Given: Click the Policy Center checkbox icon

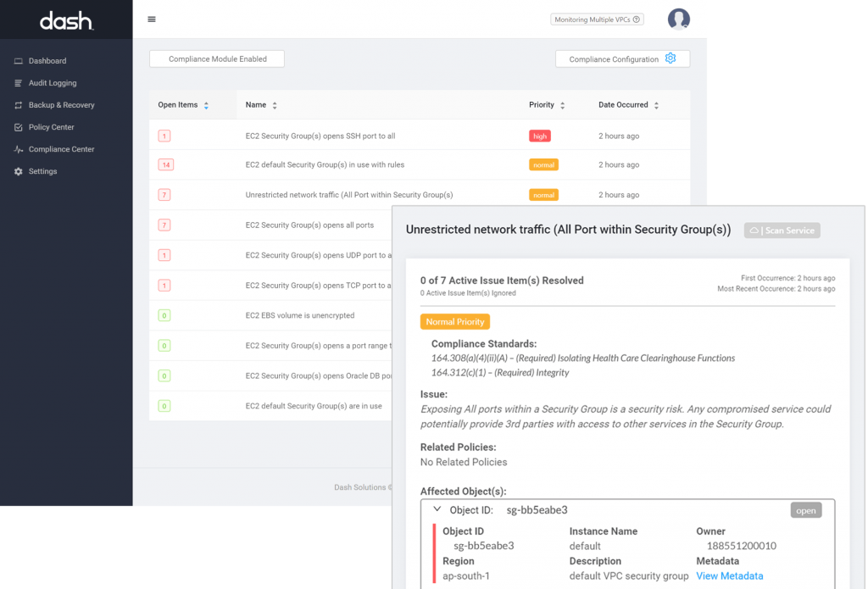Looking at the screenshot, I should [x=19, y=127].
